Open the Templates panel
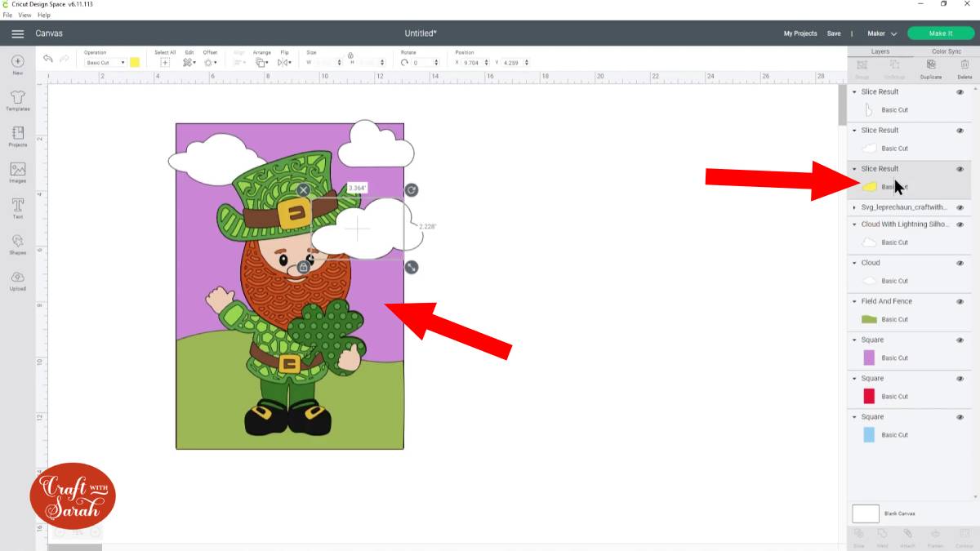Image resolution: width=980 pixels, height=551 pixels. click(x=18, y=100)
